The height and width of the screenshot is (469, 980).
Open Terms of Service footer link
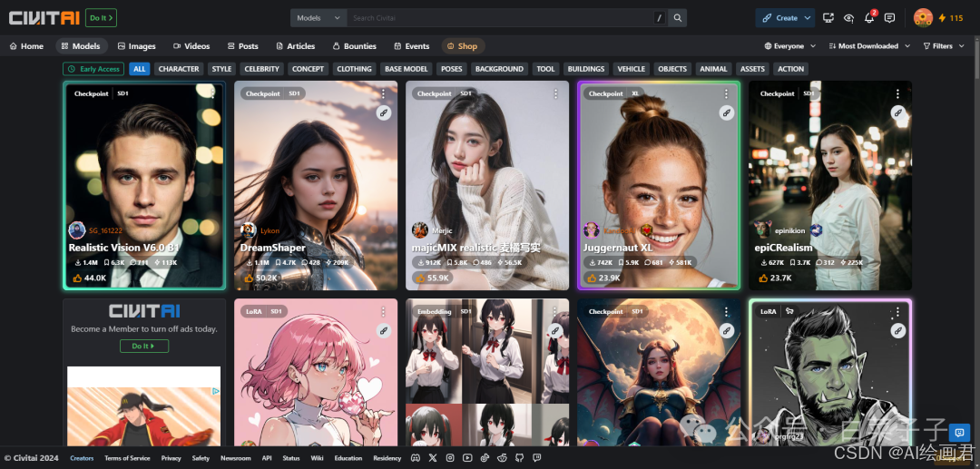click(x=128, y=458)
